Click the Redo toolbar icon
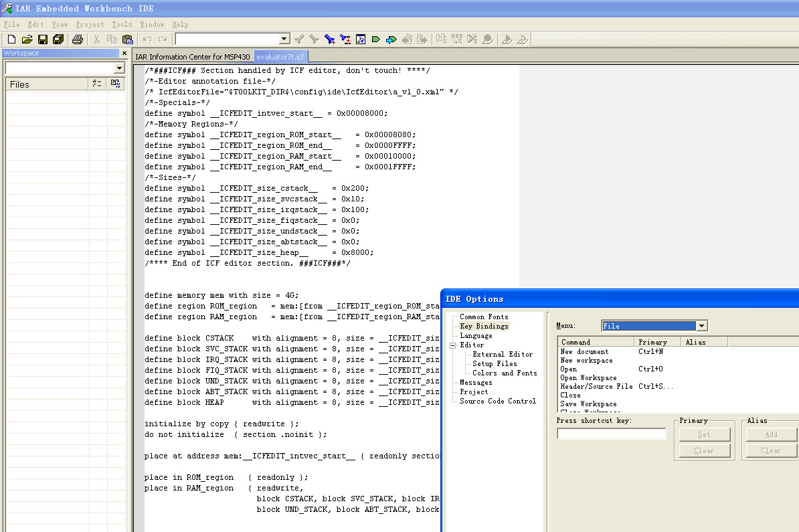The height and width of the screenshot is (532, 799). click(163, 39)
